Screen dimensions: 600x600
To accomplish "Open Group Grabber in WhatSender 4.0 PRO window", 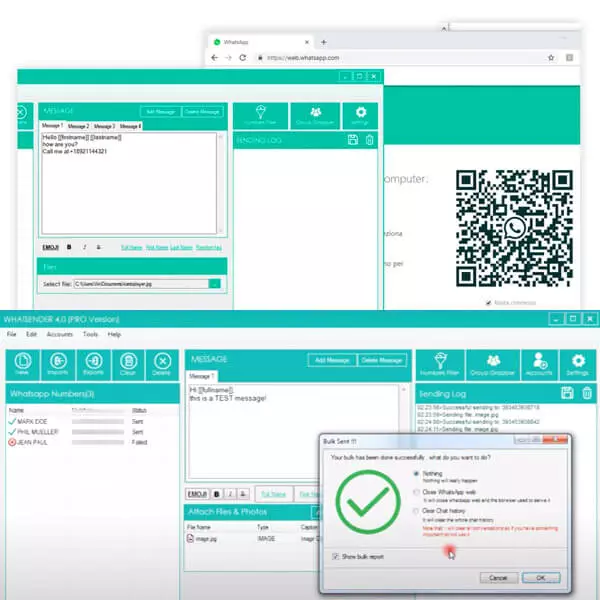I will [x=493, y=365].
